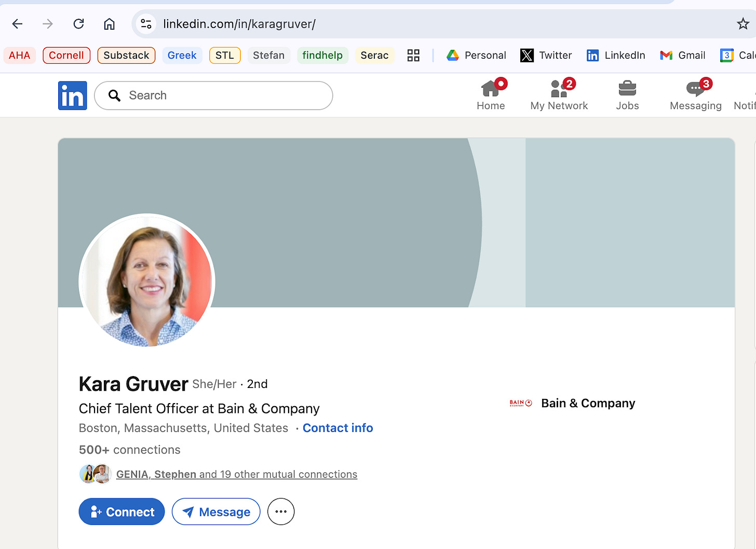Open the tab groups grid icon
Image resolution: width=756 pixels, height=549 pixels.
click(x=413, y=56)
